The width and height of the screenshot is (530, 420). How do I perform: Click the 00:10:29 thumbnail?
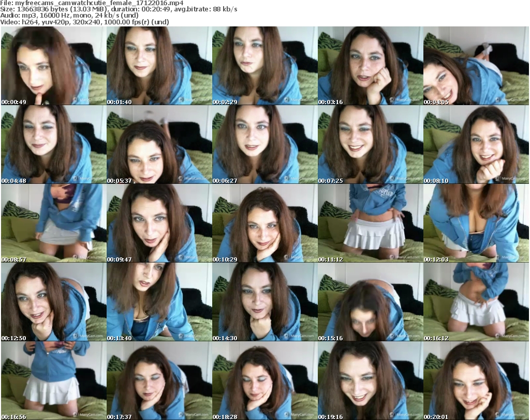coord(264,223)
